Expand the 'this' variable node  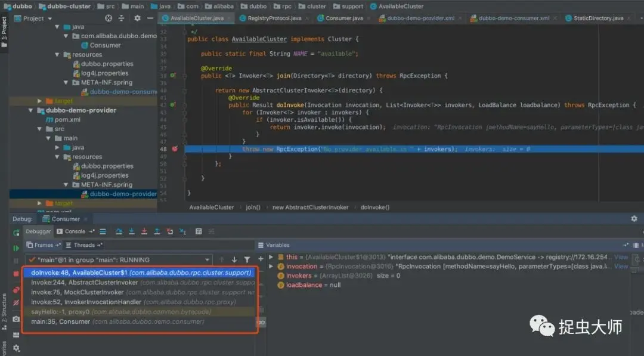(271, 257)
